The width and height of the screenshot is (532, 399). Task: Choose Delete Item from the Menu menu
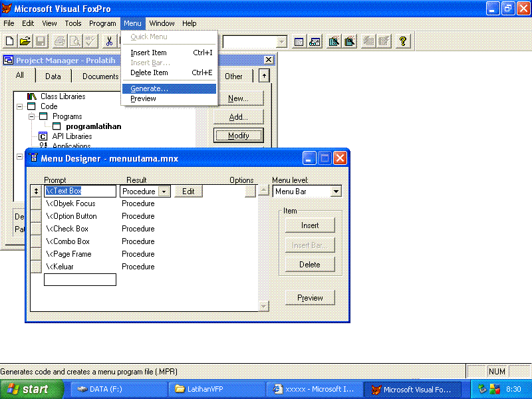pyautogui.click(x=169, y=72)
